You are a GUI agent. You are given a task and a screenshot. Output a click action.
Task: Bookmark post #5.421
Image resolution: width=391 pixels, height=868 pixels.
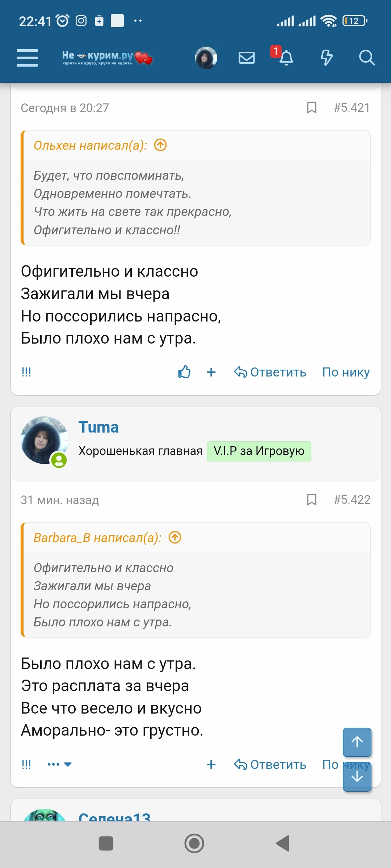[312, 107]
